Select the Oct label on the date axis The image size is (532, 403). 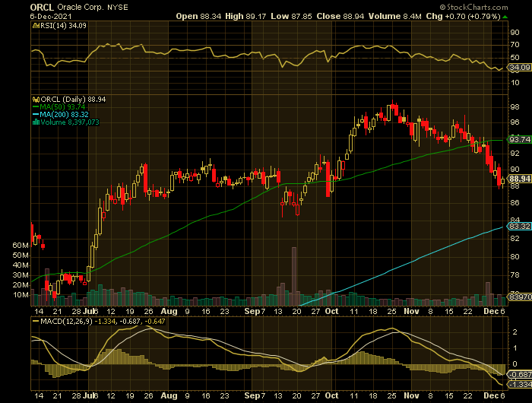[x=331, y=311]
